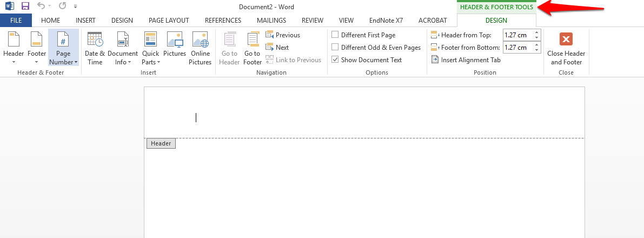Viewport: 644px width, 238px height.
Task: Undo the last action
Action: [x=41, y=6]
